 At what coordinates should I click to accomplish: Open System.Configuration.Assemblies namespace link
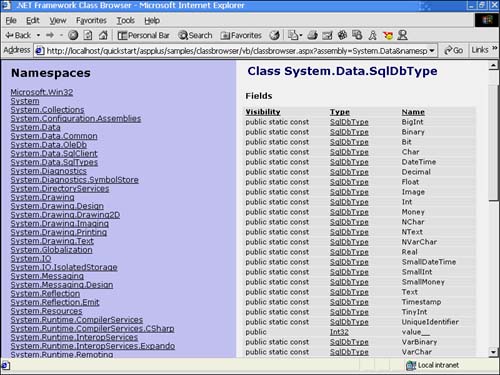coord(76,119)
